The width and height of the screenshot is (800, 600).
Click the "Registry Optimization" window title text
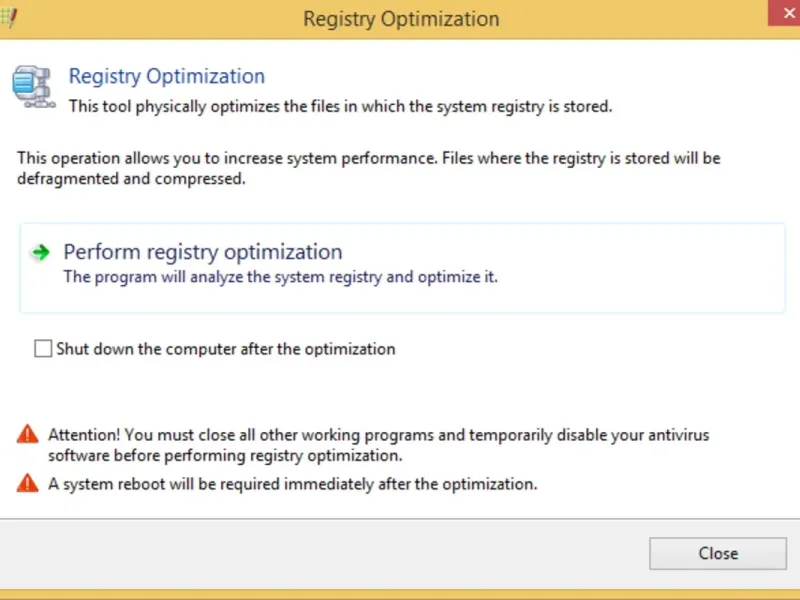click(x=400, y=19)
